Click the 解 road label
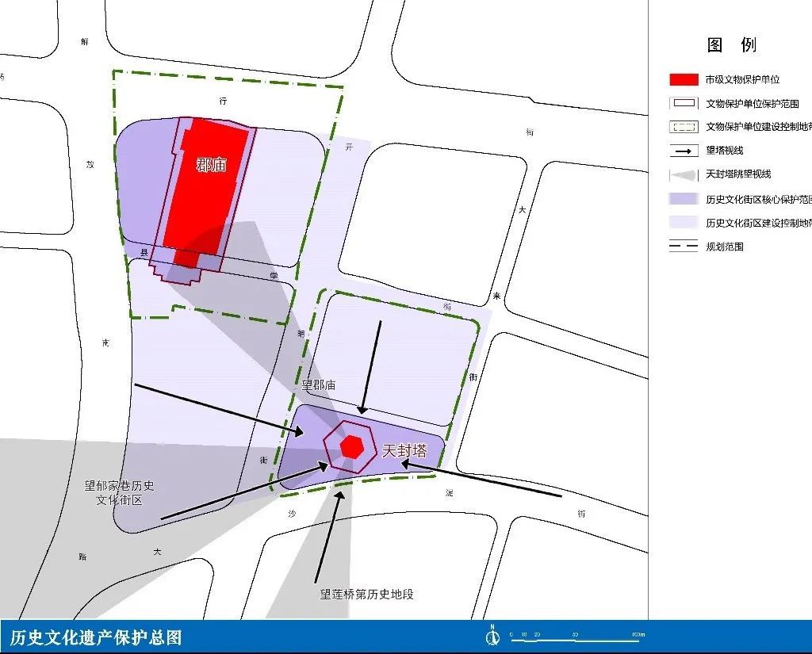Image resolution: width=812 pixels, height=654 pixels. pyautogui.click(x=85, y=41)
